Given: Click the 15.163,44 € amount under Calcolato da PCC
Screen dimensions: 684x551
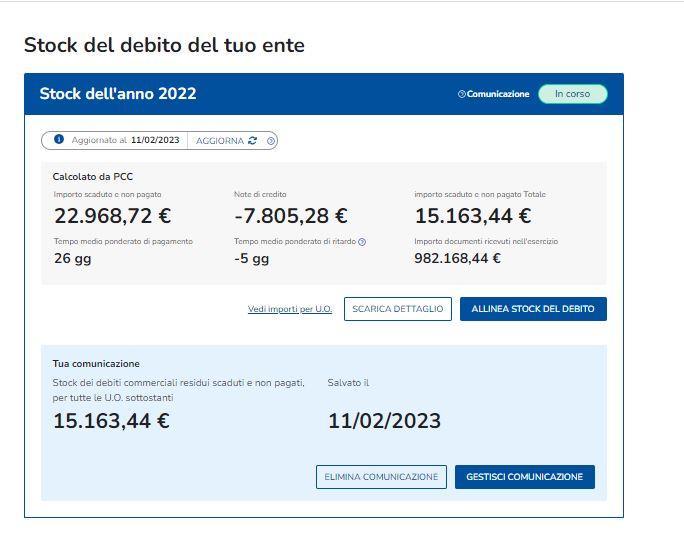Looking at the screenshot, I should pyautogui.click(x=472, y=216).
